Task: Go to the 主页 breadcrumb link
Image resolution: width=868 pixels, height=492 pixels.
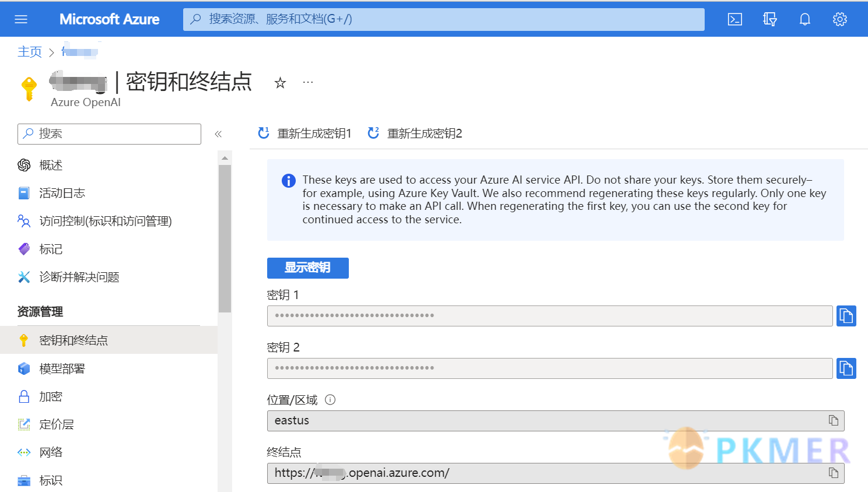Action: [x=30, y=52]
